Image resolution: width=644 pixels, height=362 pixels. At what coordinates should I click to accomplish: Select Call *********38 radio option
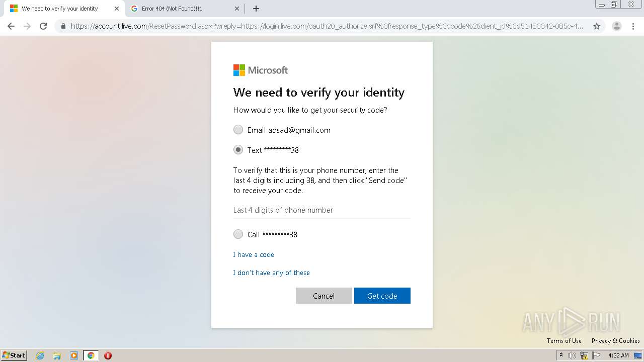(x=238, y=234)
